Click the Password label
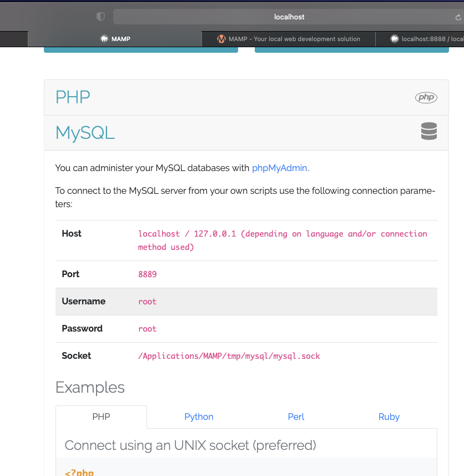The height and width of the screenshot is (476, 464). [82, 328]
